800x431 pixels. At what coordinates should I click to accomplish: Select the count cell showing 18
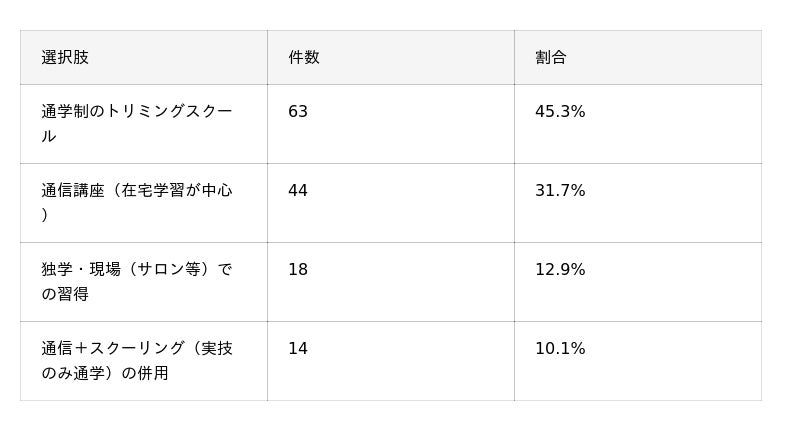click(x=391, y=282)
